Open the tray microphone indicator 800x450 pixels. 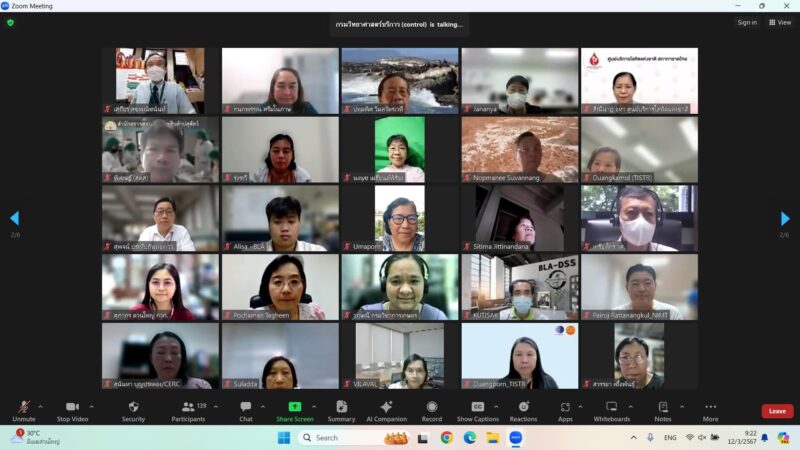tap(650, 438)
